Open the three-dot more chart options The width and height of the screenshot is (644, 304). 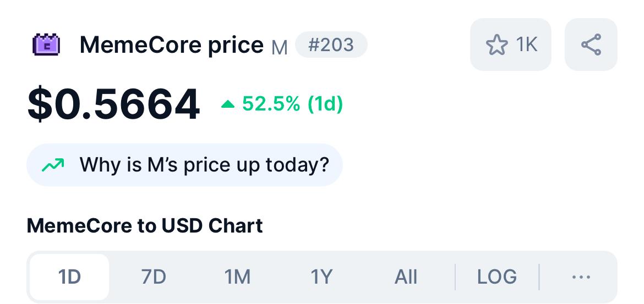[x=581, y=277]
